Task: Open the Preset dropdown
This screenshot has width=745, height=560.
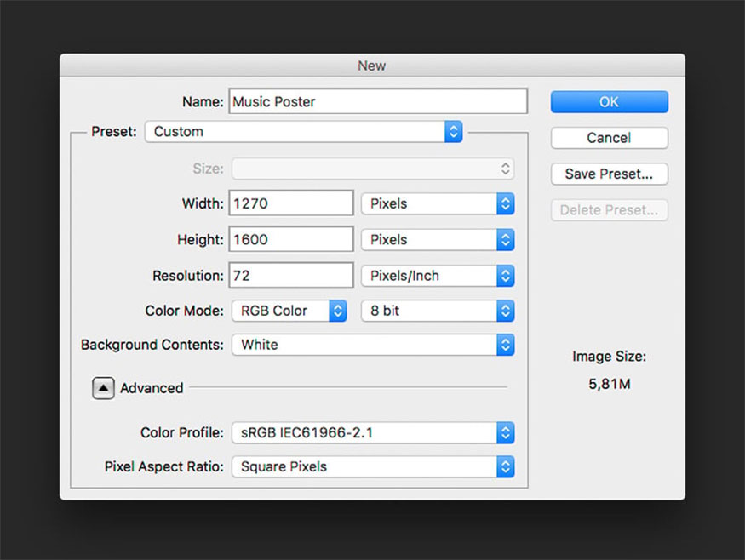Action: click(x=303, y=132)
